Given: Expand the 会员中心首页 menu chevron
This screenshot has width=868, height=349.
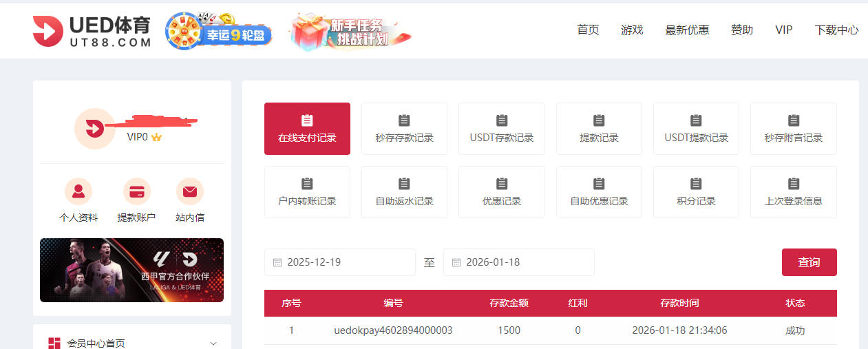Looking at the screenshot, I should pyautogui.click(x=213, y=343).
